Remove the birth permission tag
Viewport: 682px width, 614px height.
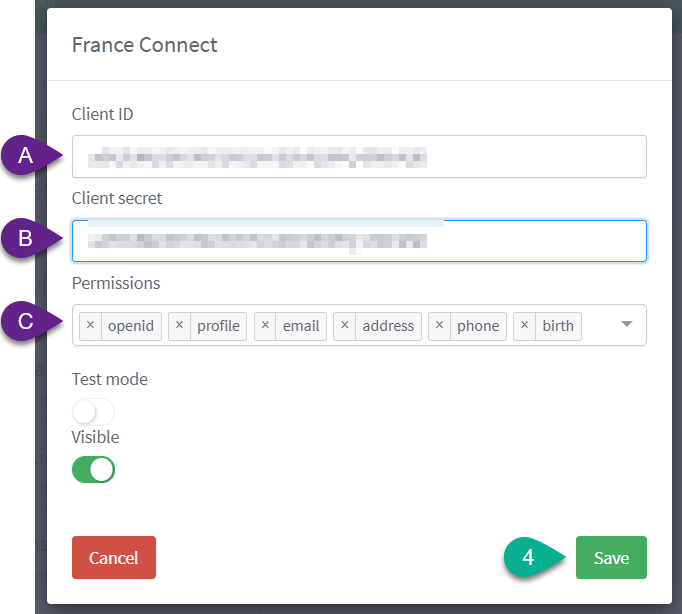point(525,326)
